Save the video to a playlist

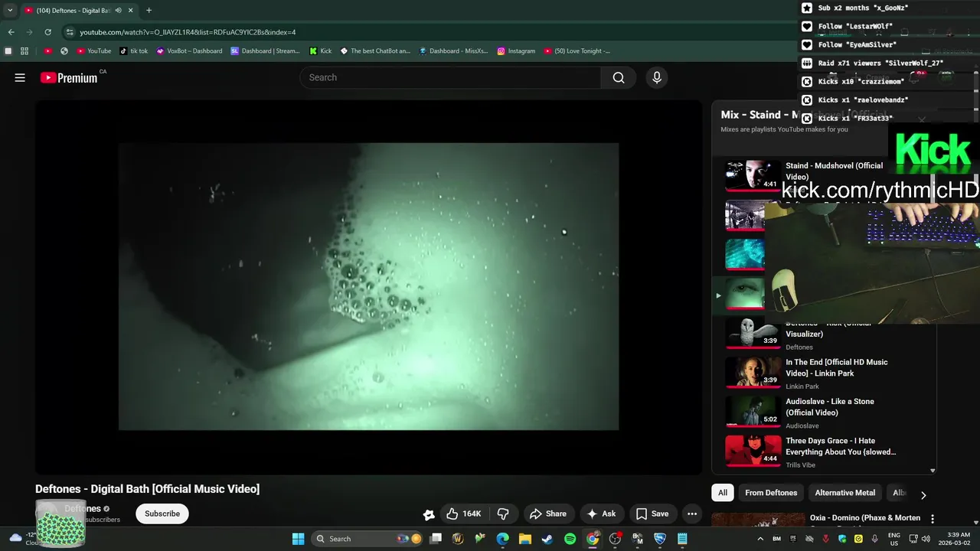652,514
